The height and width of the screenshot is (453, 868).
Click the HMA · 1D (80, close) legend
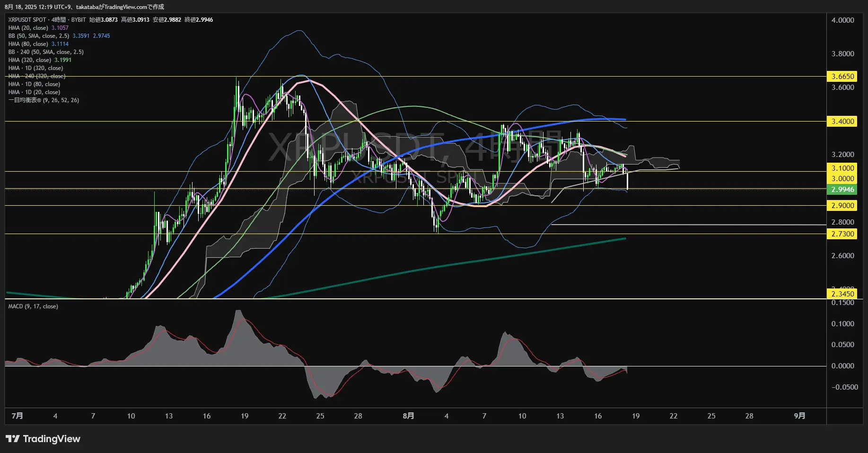point(34,84)
